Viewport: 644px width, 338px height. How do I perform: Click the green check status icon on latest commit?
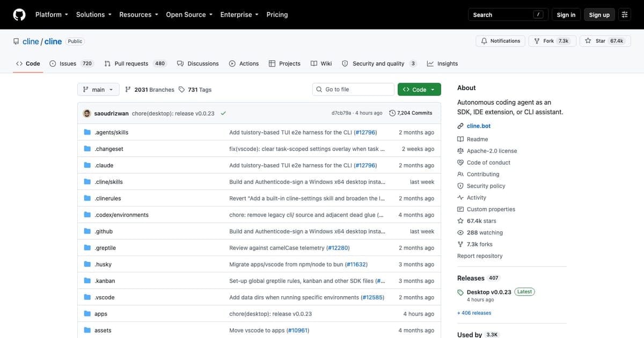coord(223,113)
